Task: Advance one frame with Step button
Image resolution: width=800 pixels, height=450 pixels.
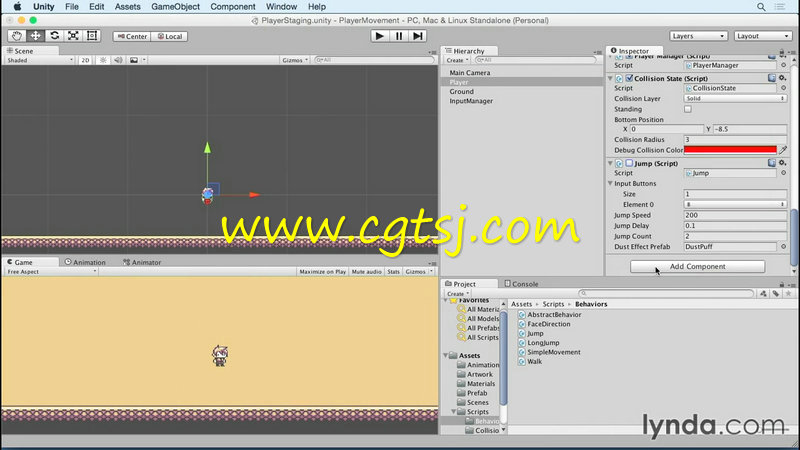Action: pyautogui.click(x=417, y=36)
